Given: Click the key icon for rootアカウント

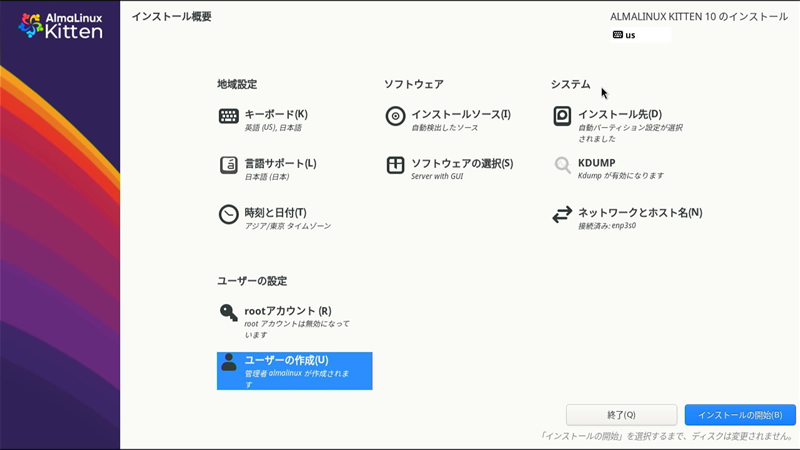Looking at the screenshot, I should click(x=228, y=313).
